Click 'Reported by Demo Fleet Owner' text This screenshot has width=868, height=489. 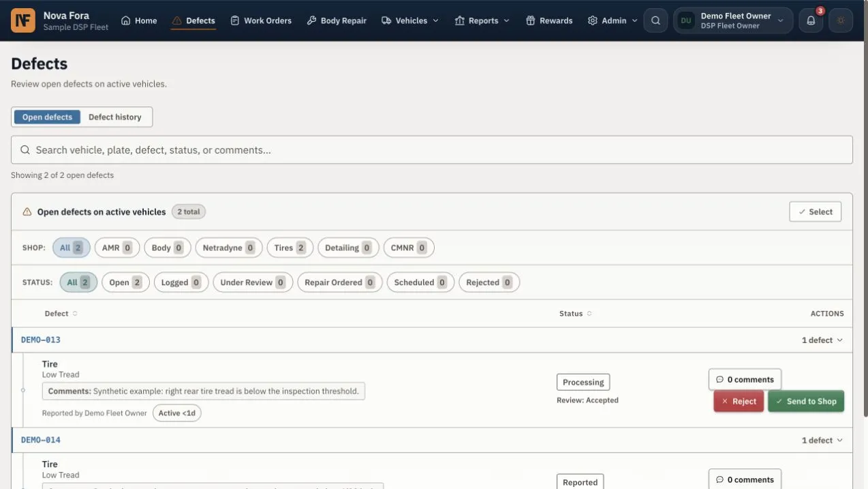95,413
